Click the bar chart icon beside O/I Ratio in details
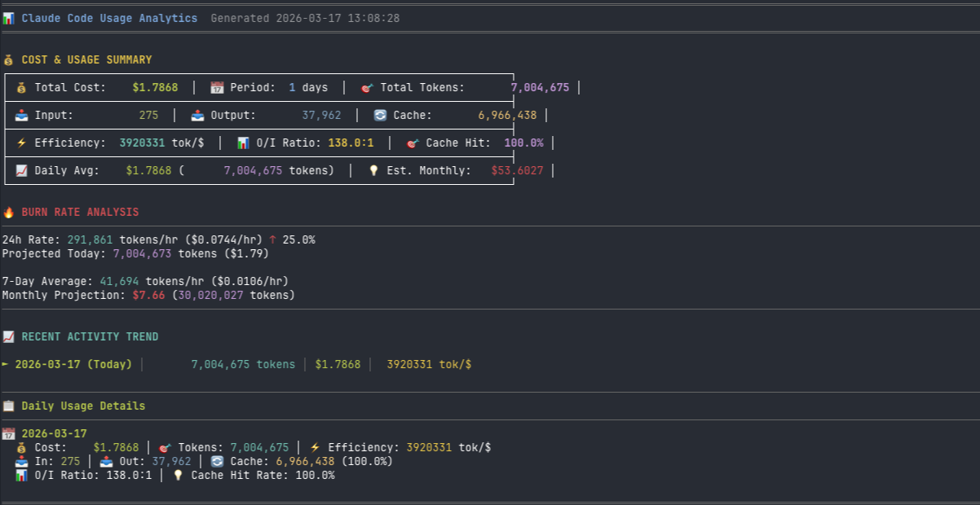This screenshot has height=505, width=980. click(21, 476)
